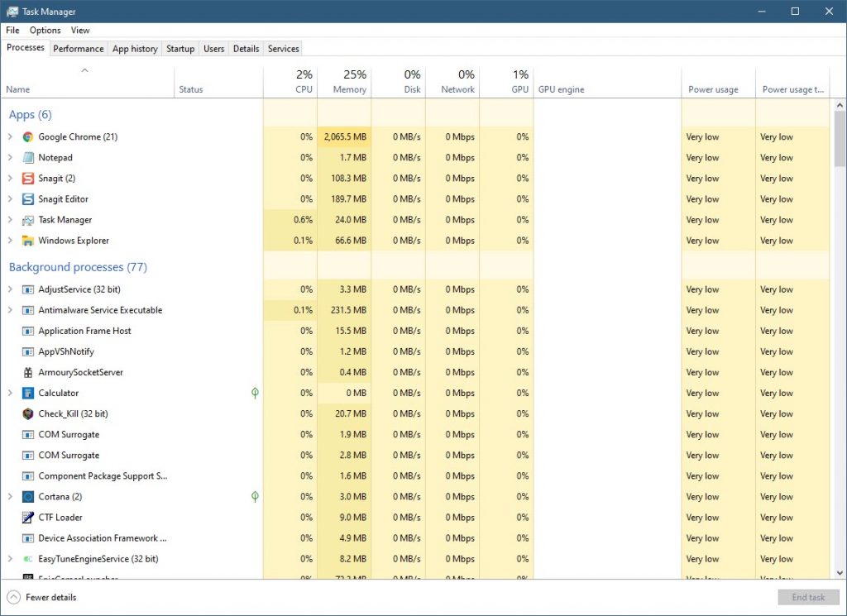Open the Options menu
Image resolution: width=847 pixels, height=616 pixels.
45,31
